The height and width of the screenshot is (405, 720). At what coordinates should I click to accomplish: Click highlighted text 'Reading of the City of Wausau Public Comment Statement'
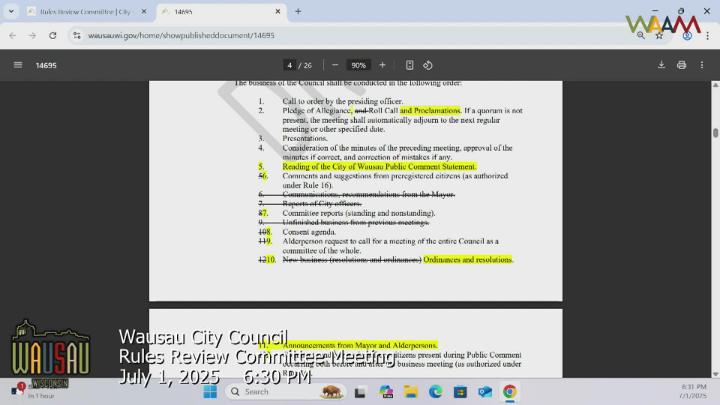[379, 166]
